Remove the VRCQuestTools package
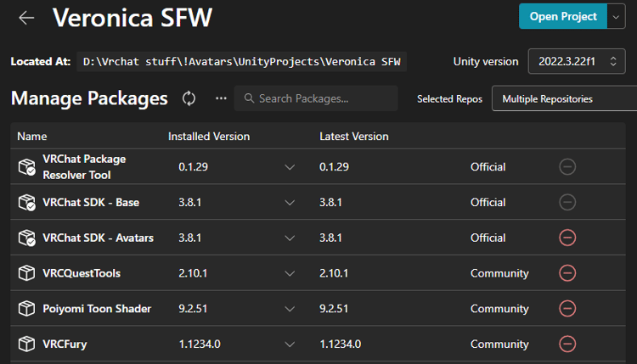The width and height of the screenshot is (637, 364). 567,273
